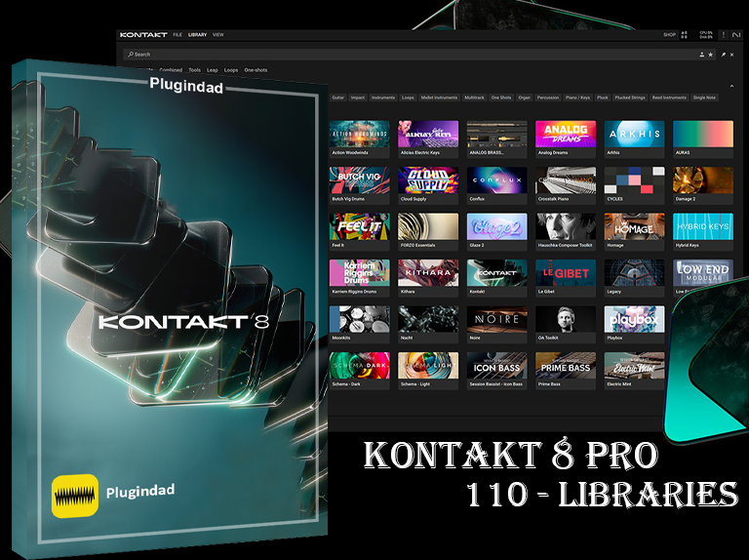Image resolution: width=749 pixels, height=560 pixels.
Task: Toggle the Instruments tag filter
Action: (x=383, y=98)
